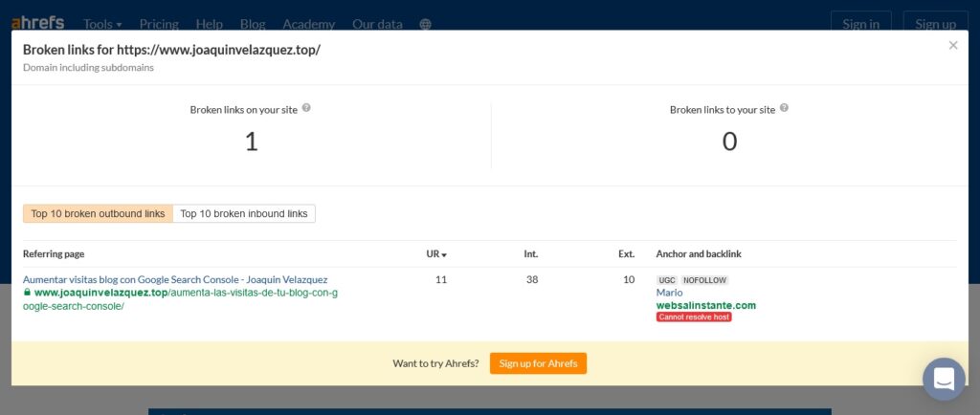Click the Anchor and backlink column header
Viewport: 980px width, 415px height.
click(699, 254)
